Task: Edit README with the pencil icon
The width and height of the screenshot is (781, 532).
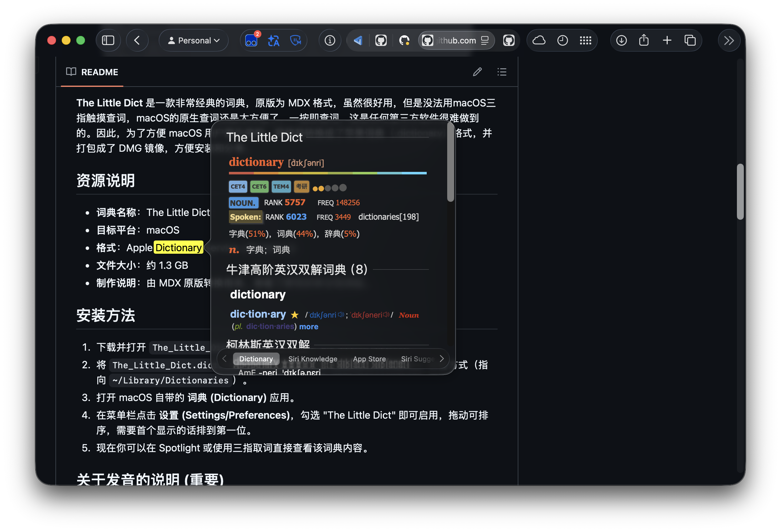Action: coord(477,71)
